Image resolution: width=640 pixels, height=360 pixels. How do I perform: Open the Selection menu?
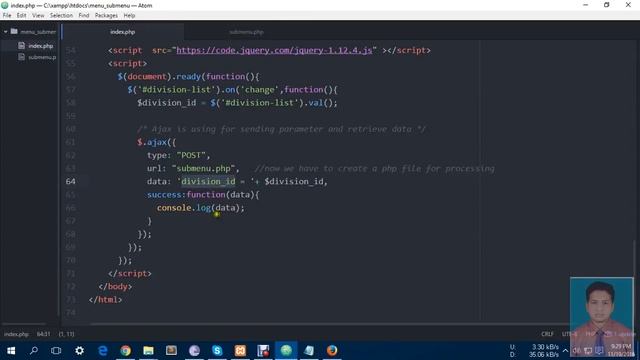click(x=61, y=16)
